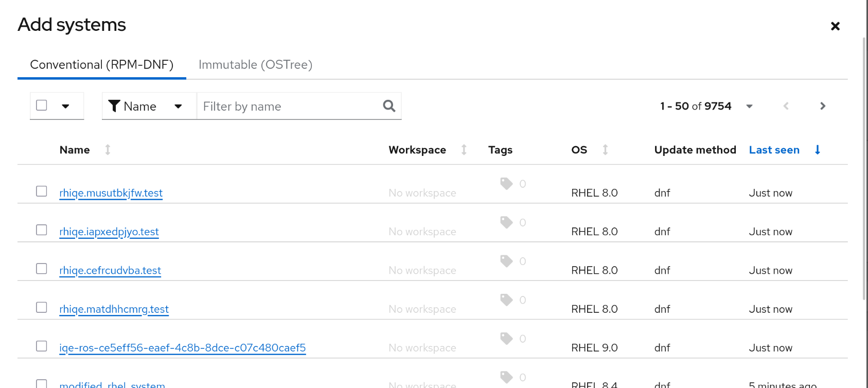Select the rhiqe.cefrcudvba.test row checkbox

point(42,269)
